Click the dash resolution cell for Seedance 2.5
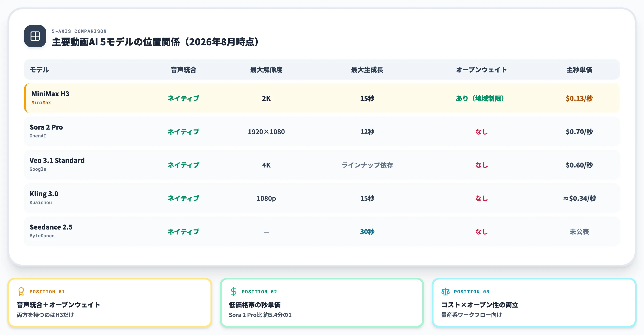Screen dimensions: 644x335 266,232
